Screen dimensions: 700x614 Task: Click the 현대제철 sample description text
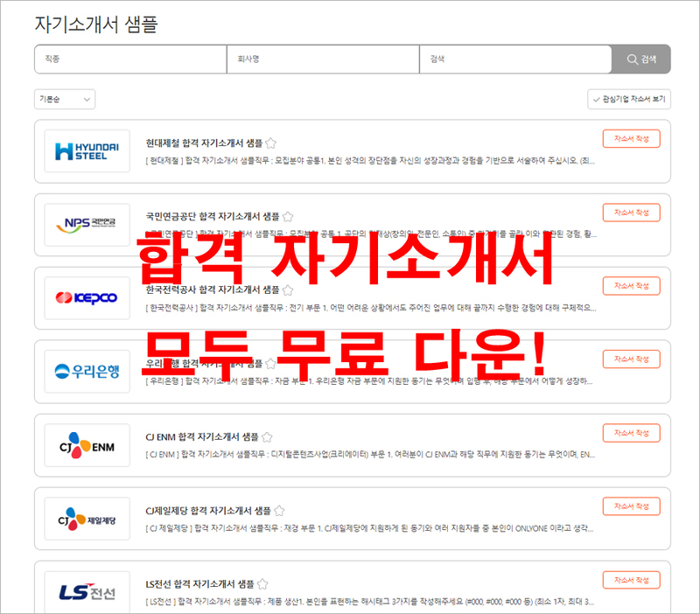point(370,161)
